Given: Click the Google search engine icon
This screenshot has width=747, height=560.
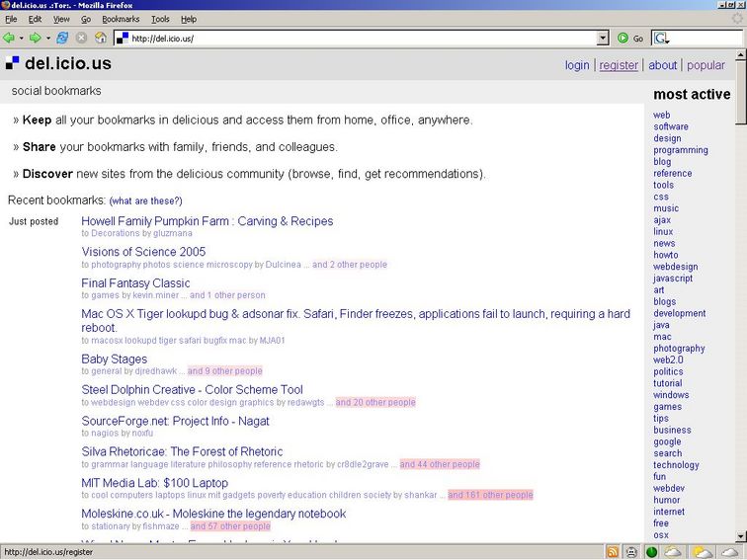Looking at the screenshot, I should (x=661, y=39).
